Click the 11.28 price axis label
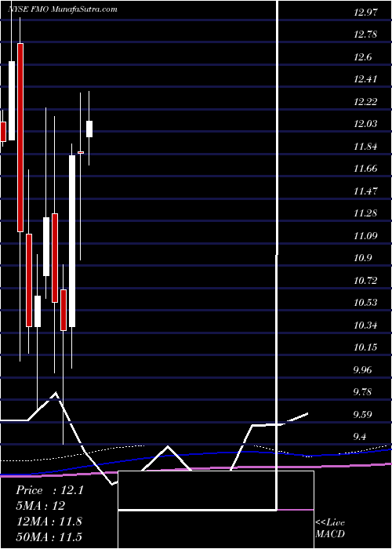Image resolution: width=392 pixels, height=549 pixels. [x=366, y=213]
